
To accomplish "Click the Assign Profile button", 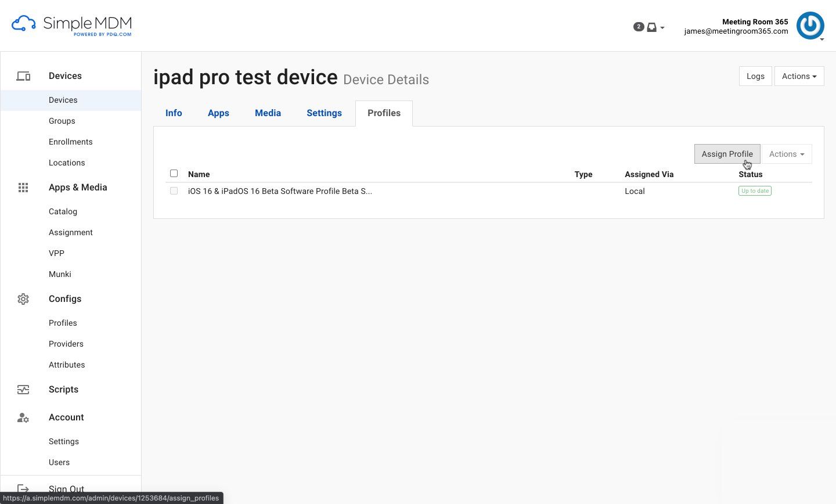I will 727,154.
